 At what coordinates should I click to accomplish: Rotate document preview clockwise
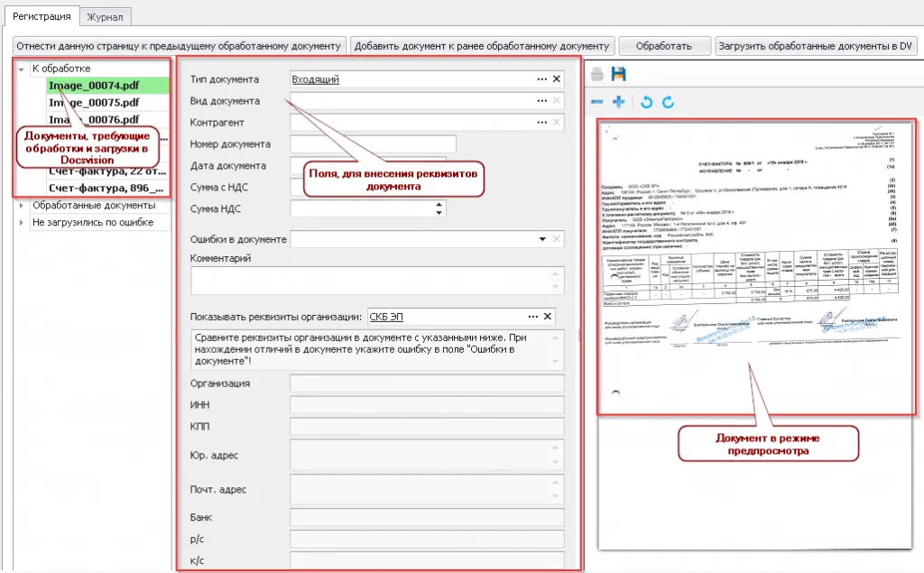tap(668, 102)
